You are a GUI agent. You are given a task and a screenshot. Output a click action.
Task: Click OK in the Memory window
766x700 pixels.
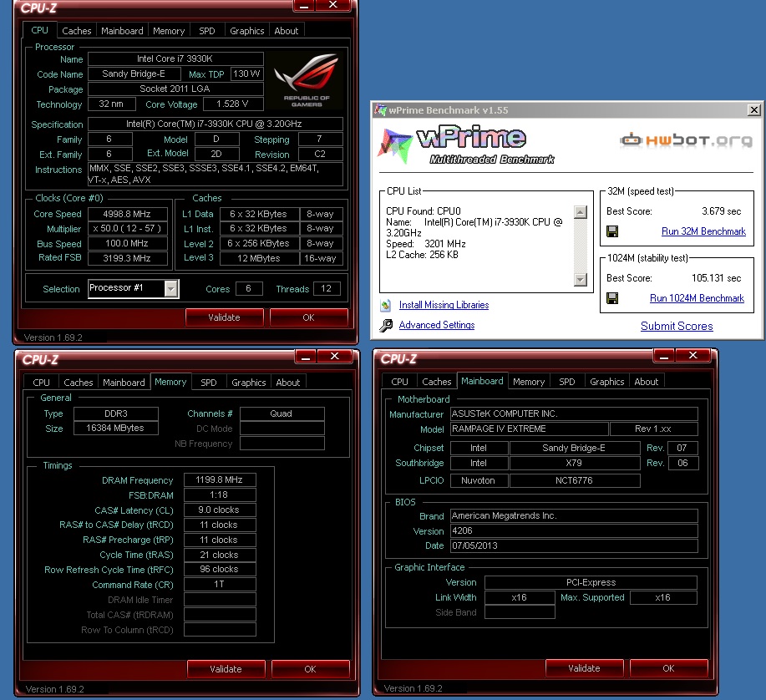310,669
